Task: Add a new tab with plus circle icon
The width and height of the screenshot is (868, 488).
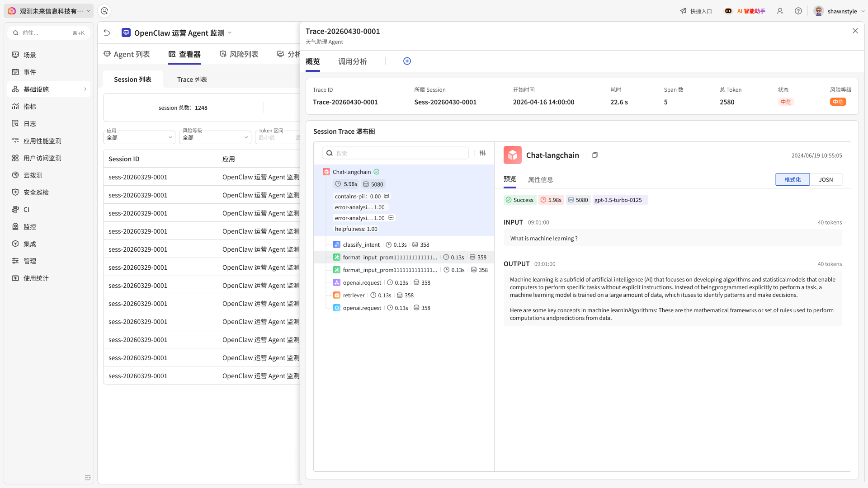Action: 407,61
